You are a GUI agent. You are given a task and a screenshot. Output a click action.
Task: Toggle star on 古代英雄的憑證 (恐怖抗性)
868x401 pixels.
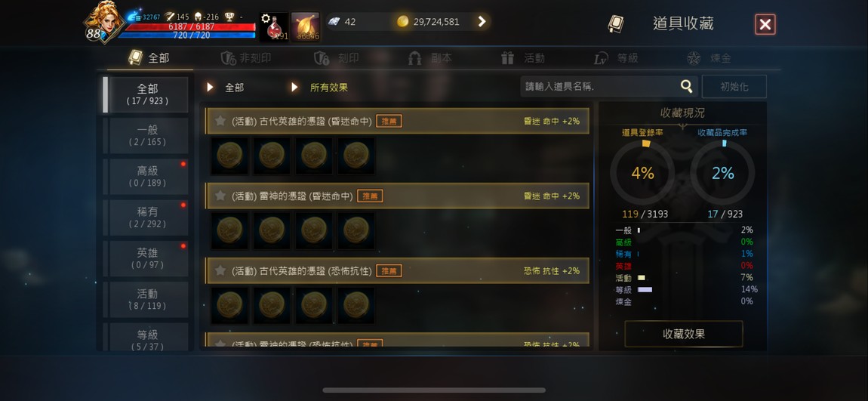tap(220, 270)
